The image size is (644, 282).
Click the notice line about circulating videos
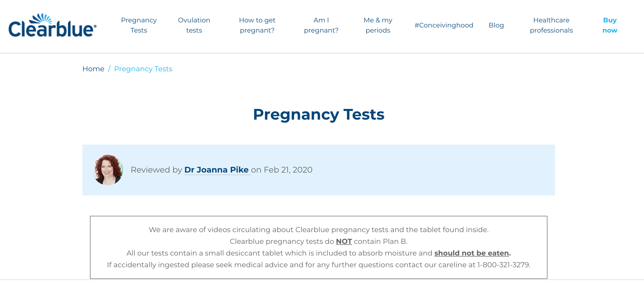pyautogui.click(x=319, y=230)
